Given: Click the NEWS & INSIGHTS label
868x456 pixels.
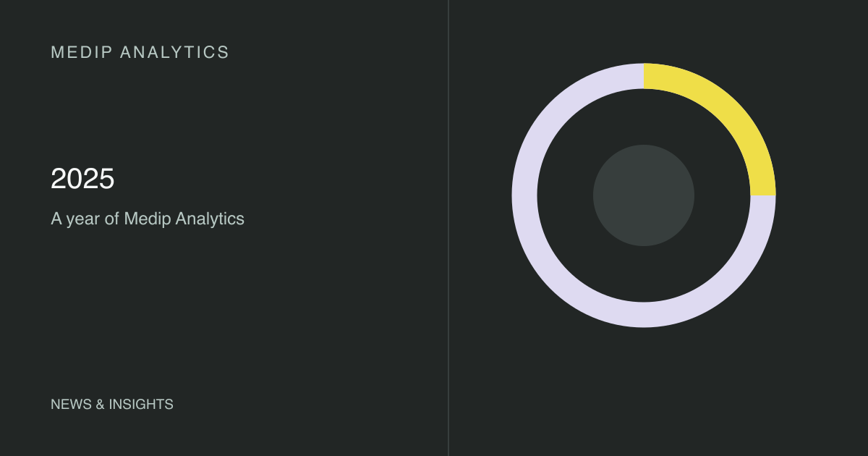Looking at the screenshot, I should tap(112, 405).
